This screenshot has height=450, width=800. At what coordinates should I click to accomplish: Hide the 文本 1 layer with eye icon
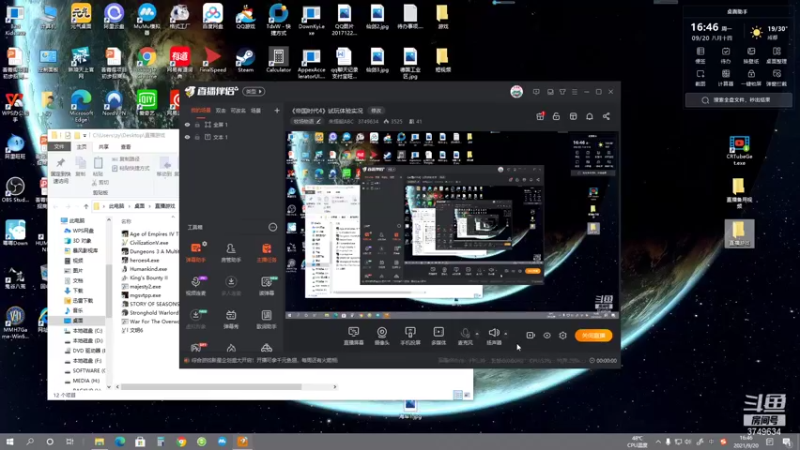[x=187, y=137]
